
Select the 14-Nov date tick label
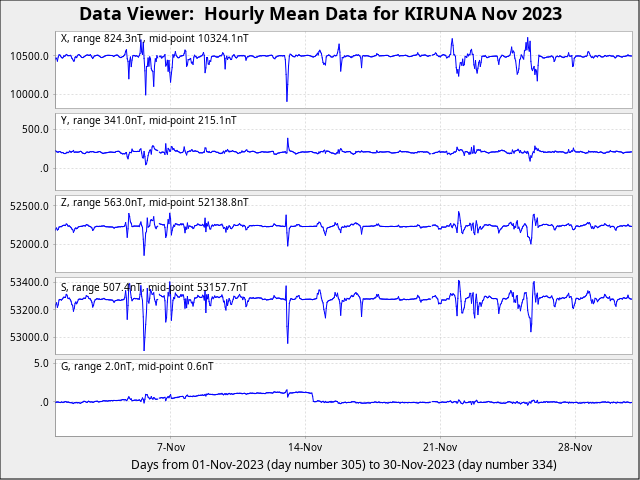coord(305,447)
